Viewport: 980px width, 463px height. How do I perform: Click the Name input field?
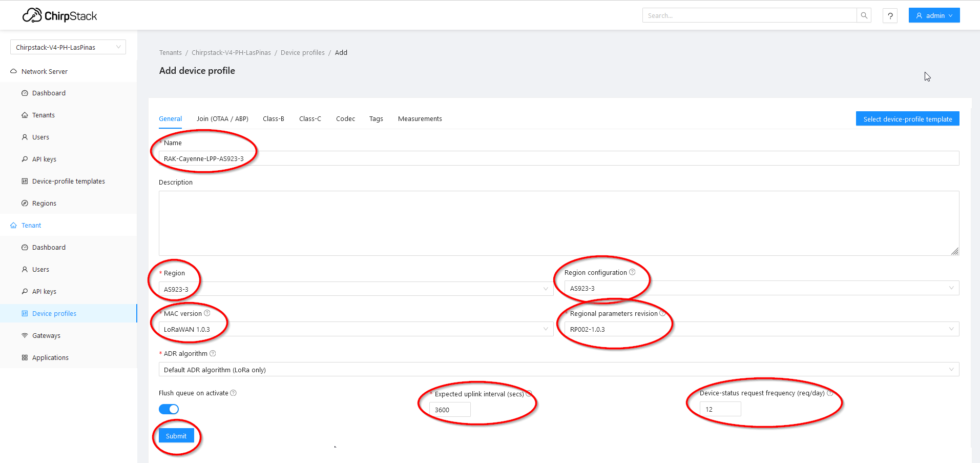click(x=559, y=158)
